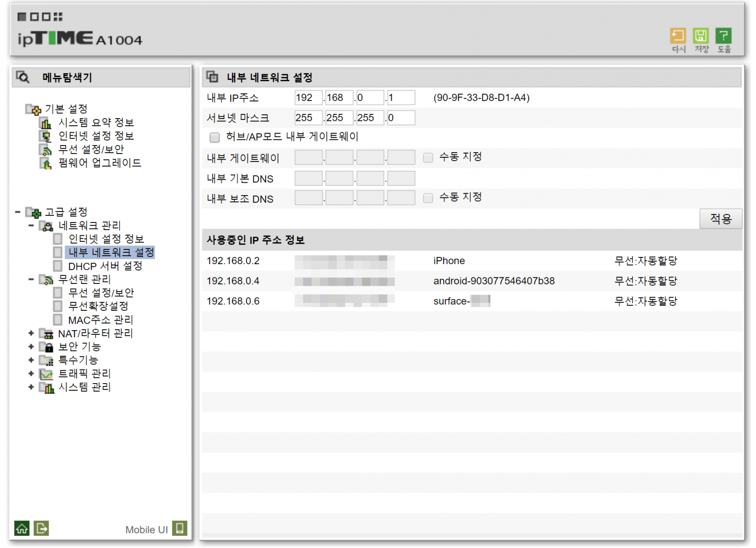756x548 pixels.
Task: Select MAC주소 관리 menu item
Action: [101, 320]
